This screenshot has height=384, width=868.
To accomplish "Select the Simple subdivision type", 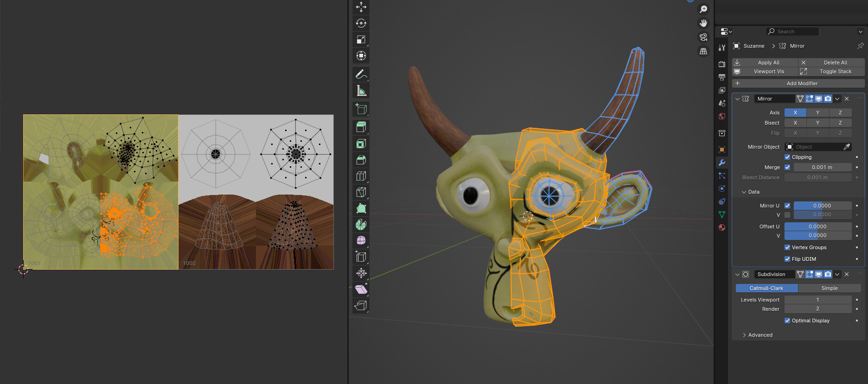I will tap(830, 288).
